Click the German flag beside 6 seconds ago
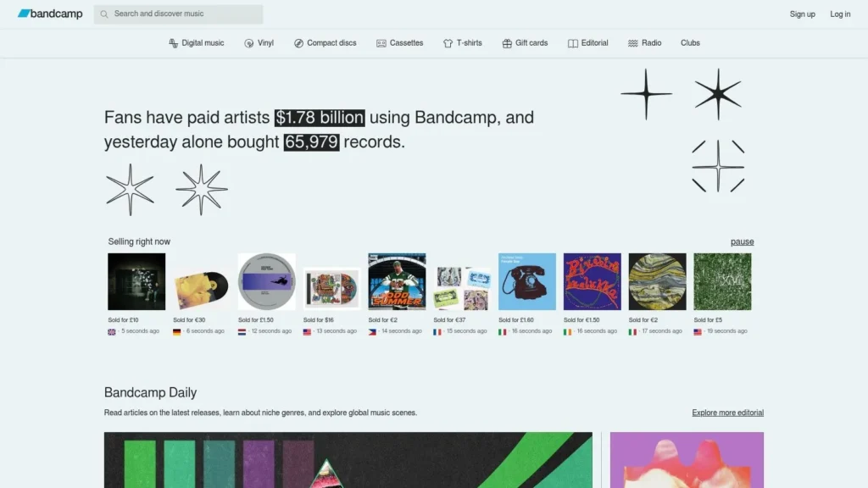The width and height of the screenshot is (868, 488). [177, 332]
